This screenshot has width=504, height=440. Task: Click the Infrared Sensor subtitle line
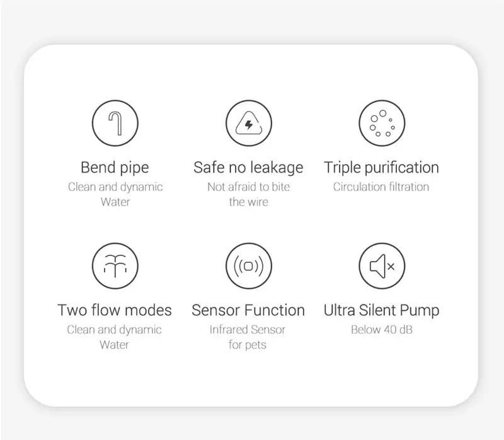[x=248, y=330]
